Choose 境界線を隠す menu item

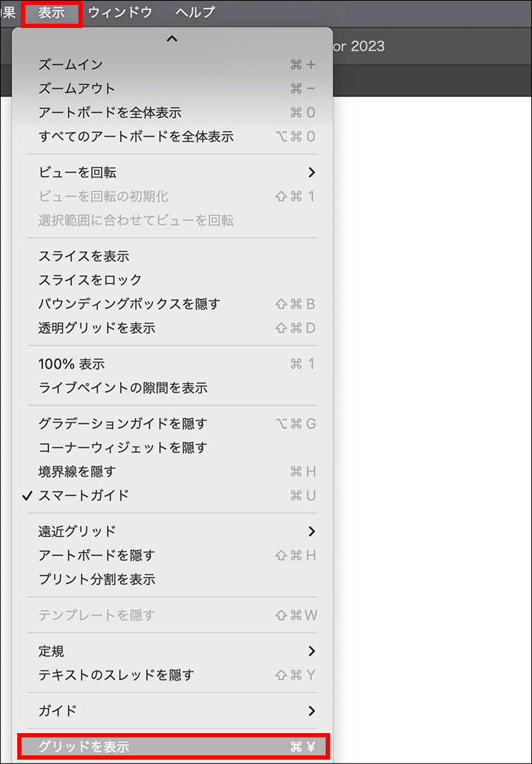(x=77, y=471)
